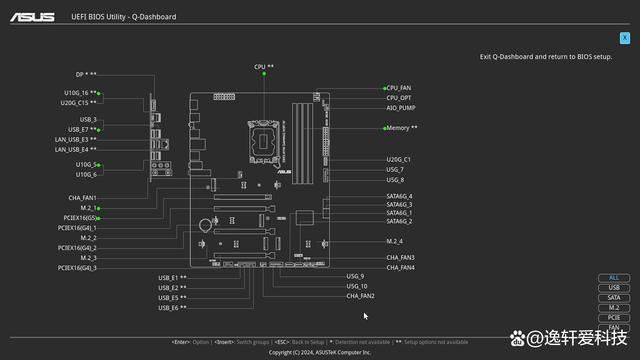640x360 pixels.
Task: Select the SATA6G_4 port label
Action: point(399,196)
